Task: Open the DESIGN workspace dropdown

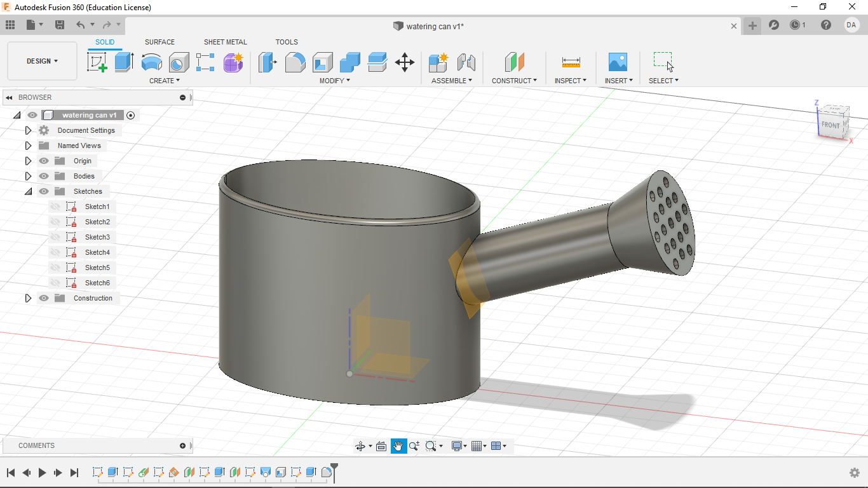Action: pos(42,61)
